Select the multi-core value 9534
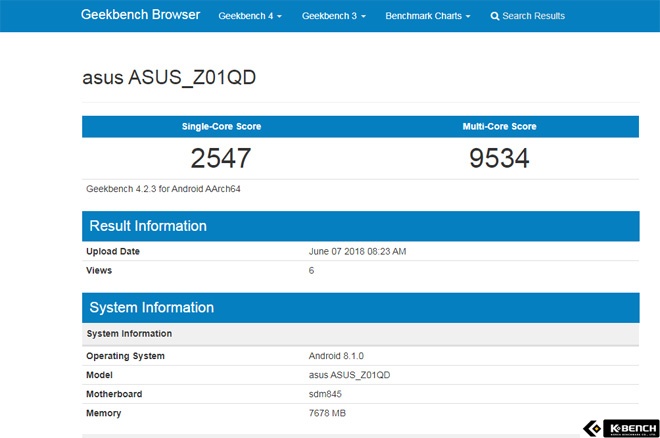This screenshot has height=438, width=660. click(x=499, y=158)
